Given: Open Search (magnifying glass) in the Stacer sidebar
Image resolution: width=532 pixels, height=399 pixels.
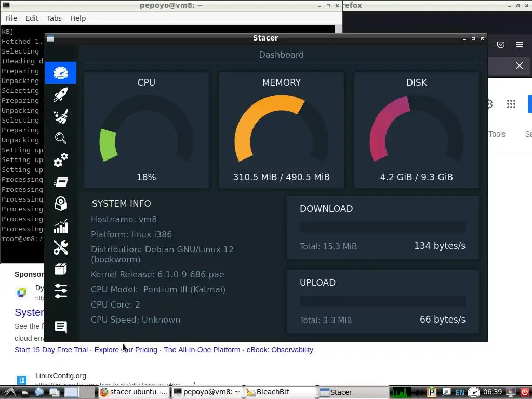Looking at the screenshot, I should pyautogui.click(x=61, y=138).
